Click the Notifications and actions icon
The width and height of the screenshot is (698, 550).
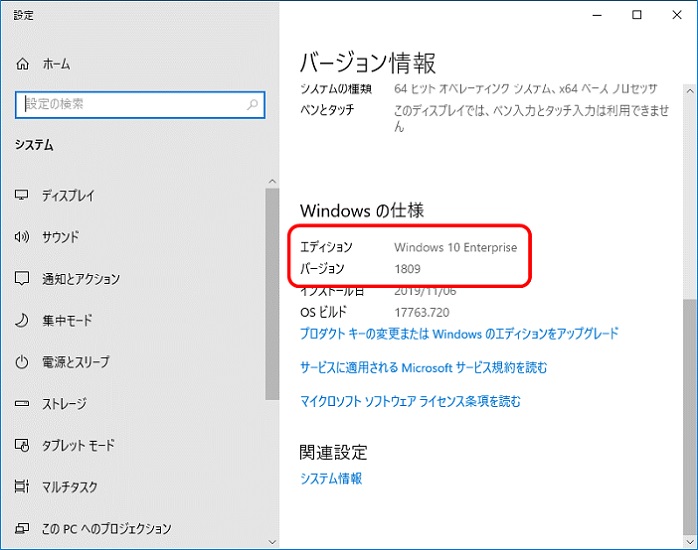click(22, 278)
